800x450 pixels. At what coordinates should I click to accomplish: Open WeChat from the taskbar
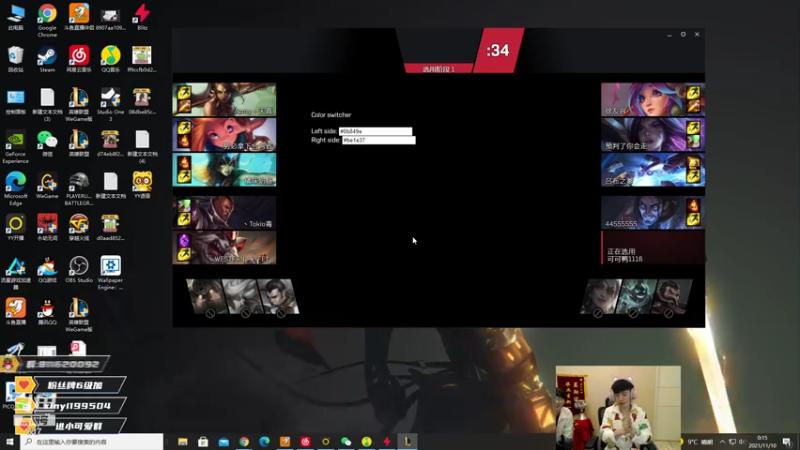tap(346, 441)
